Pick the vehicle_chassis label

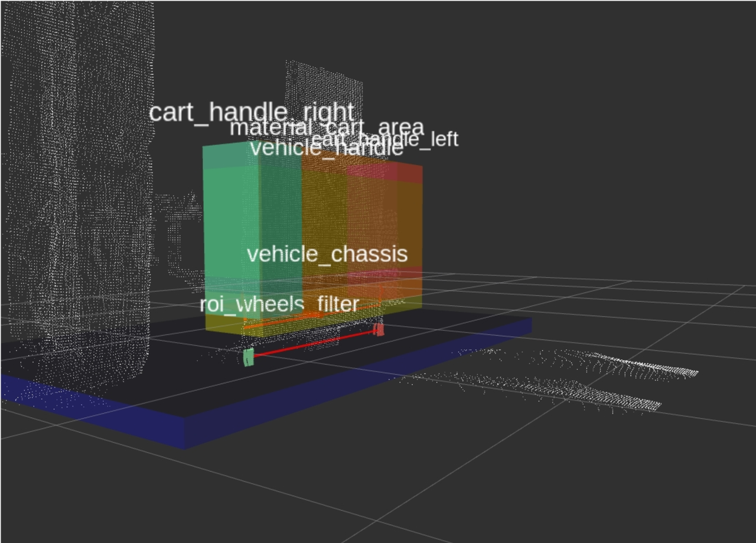point(327,254)
